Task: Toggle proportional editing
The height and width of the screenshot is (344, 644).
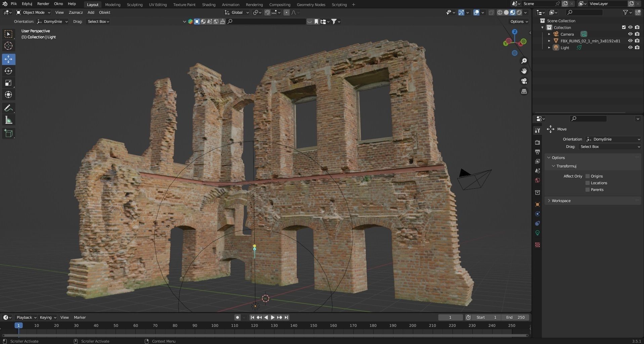Action: coord(287,12)
